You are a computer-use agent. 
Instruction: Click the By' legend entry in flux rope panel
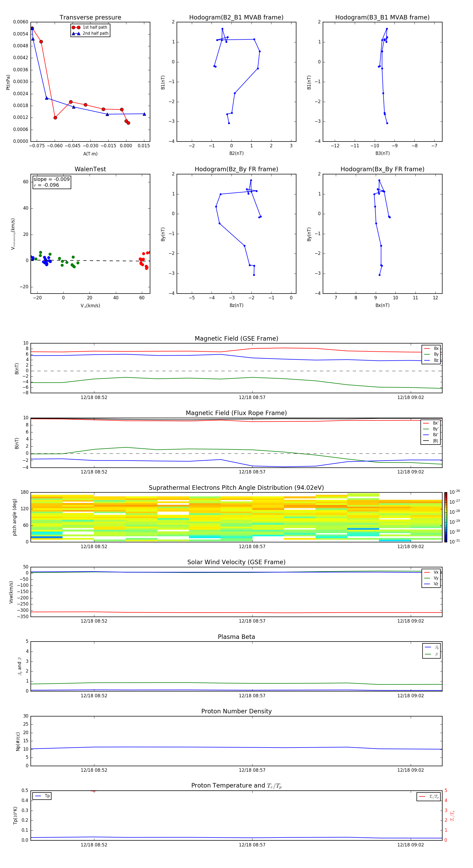click(x=431, y=429)
